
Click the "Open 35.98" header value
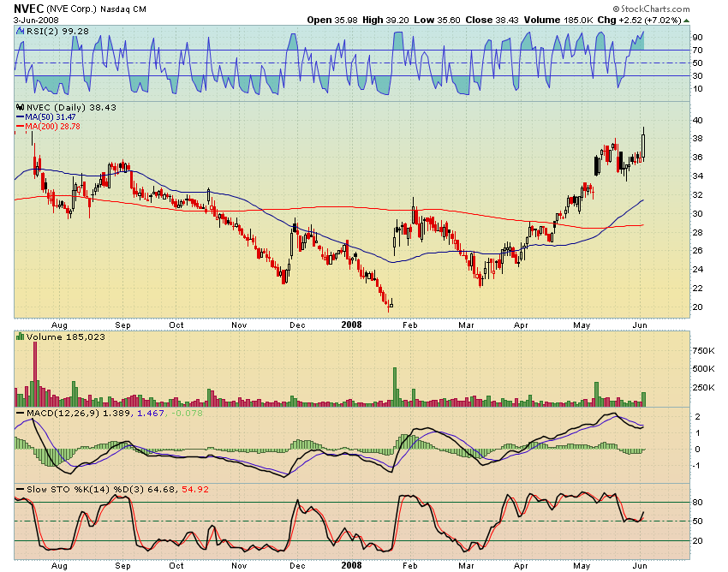332,20
